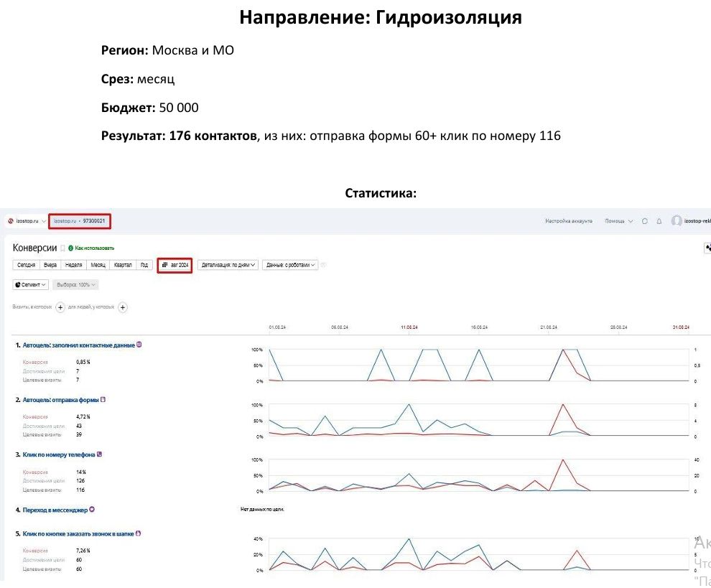The width and height of the screenshot is (711, 588).
Task: Select the Неделя period tab
Action: pyautogui.click(x=73, y=265)
